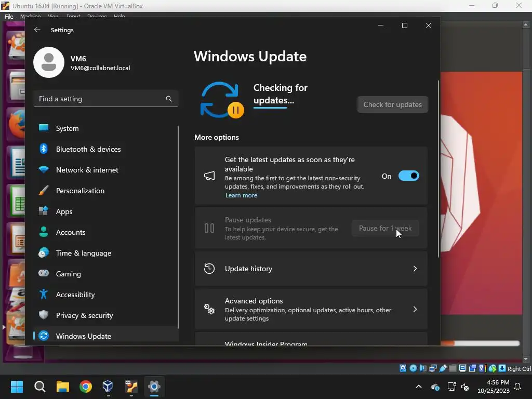Screen dimensions: 532x399
Task: Click the muted volume tray icon
Action: [x=465, y=387]
